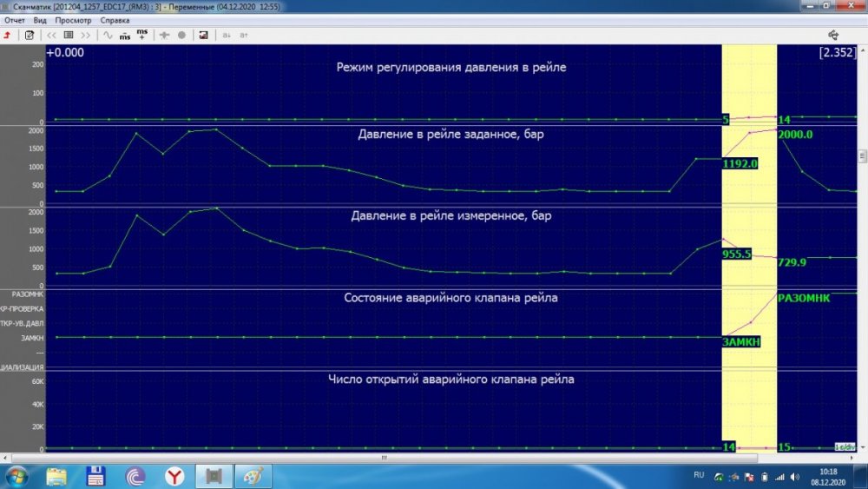Click the 729.9 measured pressure value
This screenshot has width=868, height=489.
click(792, 262)
